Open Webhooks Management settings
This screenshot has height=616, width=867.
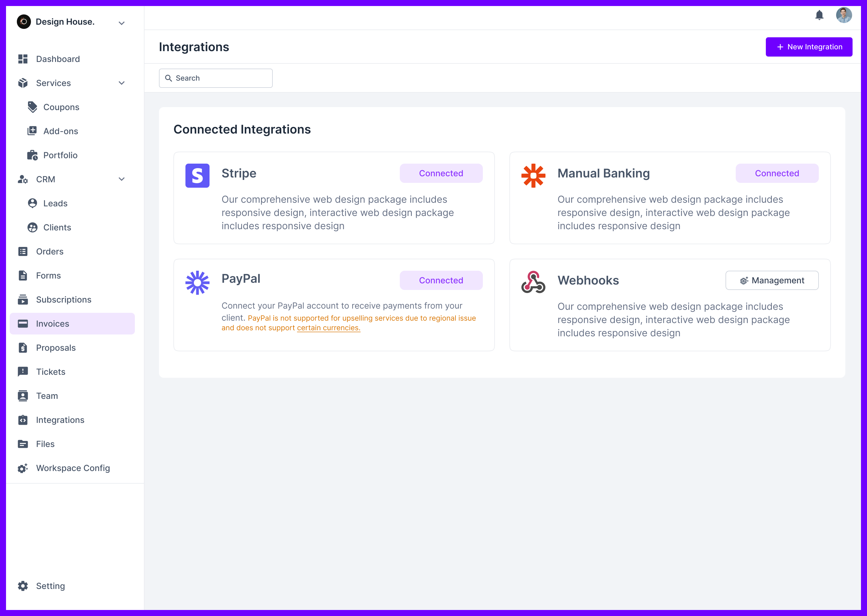click(772, 280)
